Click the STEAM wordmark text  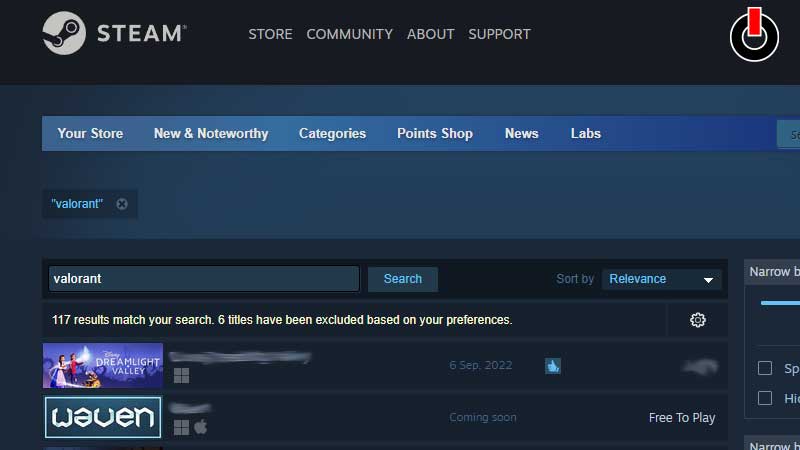tap(141, 34)
